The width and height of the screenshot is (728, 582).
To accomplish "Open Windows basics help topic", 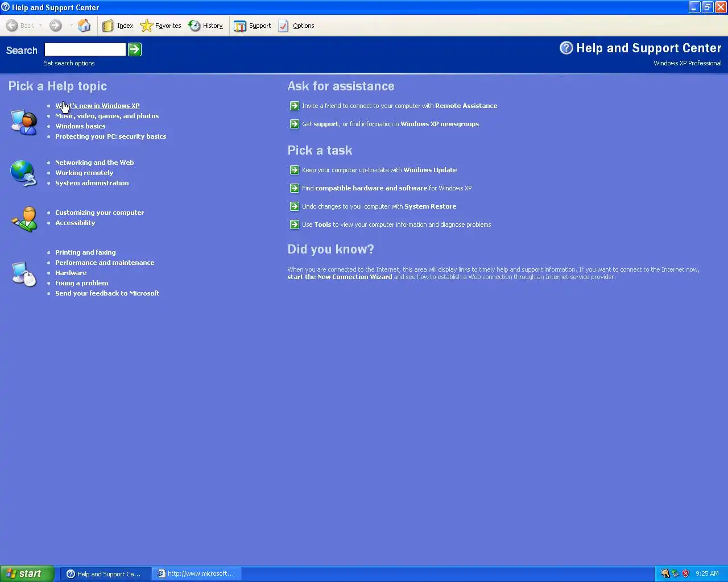I will coord(80,126).
